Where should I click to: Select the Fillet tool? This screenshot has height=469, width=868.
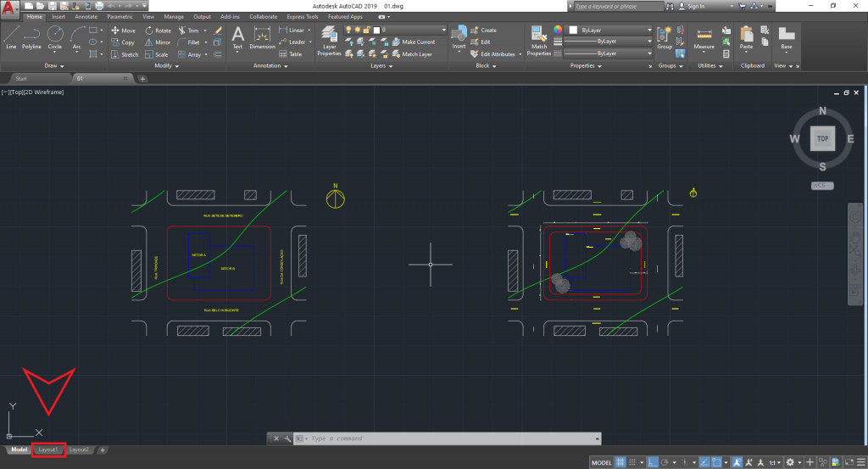pos(189,42)
